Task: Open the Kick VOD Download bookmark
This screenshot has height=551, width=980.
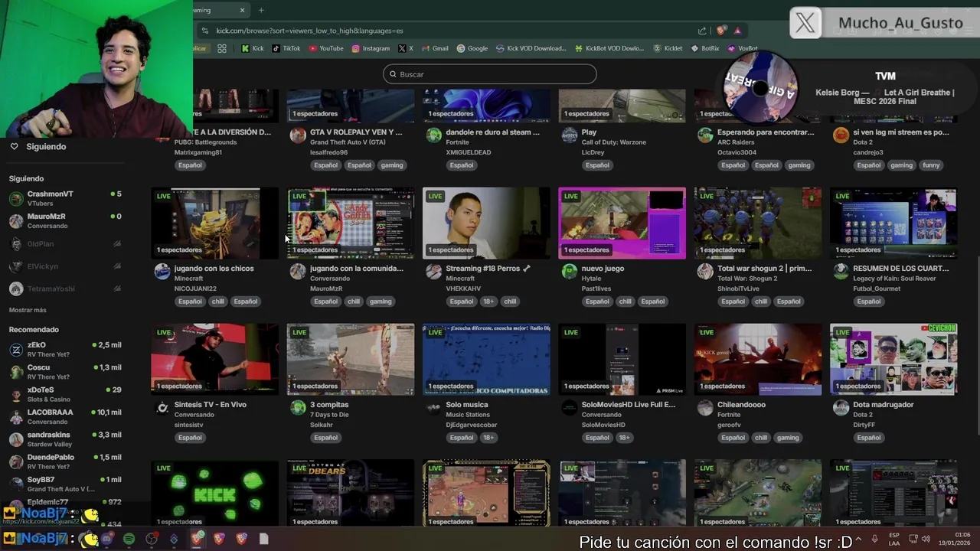Action: pyautogui.click(x=531, y=48)
